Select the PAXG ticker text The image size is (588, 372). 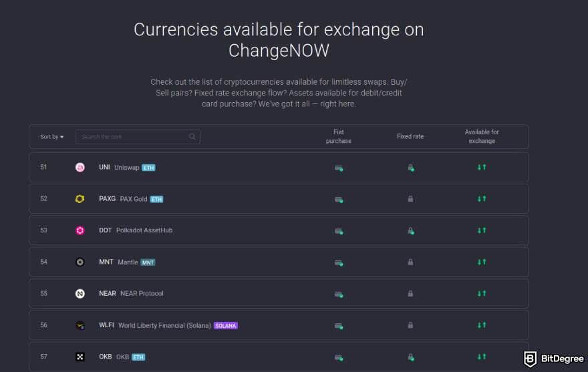click(108, 199)
